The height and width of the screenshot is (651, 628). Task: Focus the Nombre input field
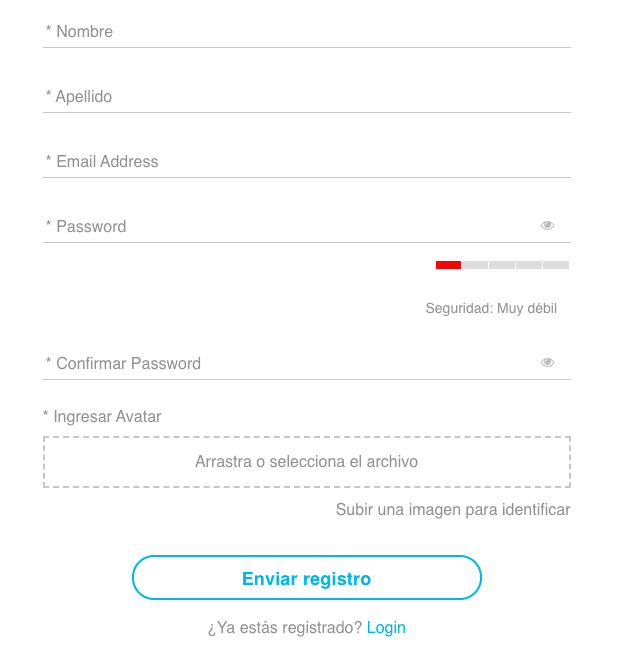point(307,32)
